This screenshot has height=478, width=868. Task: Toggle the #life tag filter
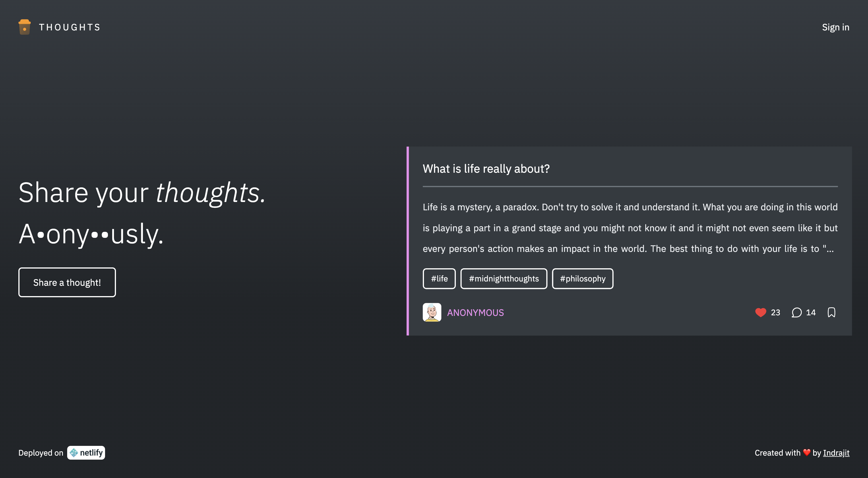(439, 279)
